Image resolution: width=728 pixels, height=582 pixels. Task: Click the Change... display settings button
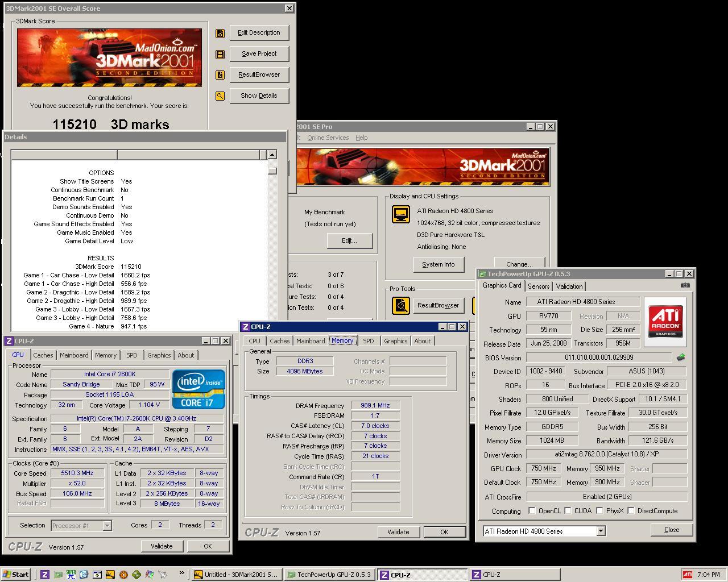[x=519, y=264]
